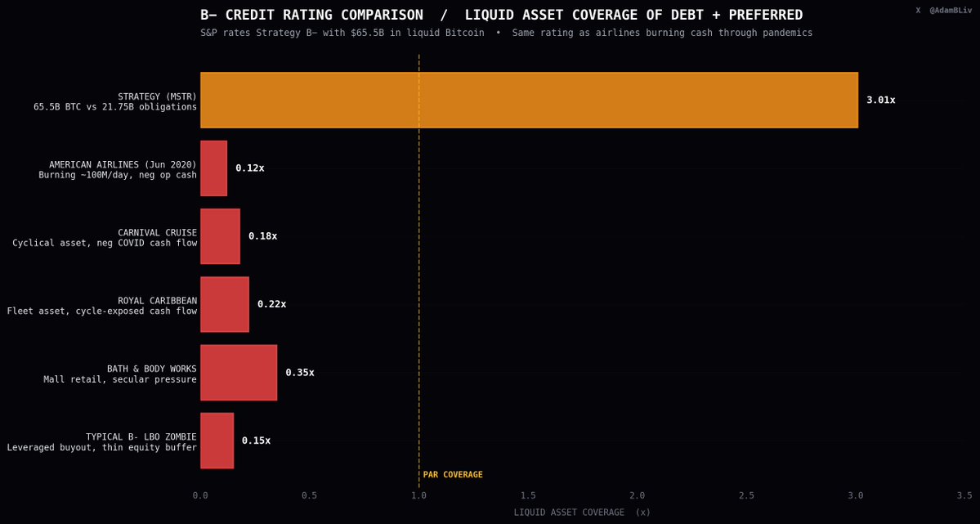This screenshot has width=980, height=524.
Task: Click 'Fleet asset, cycle-exposed cash flow' text
Action: (x=102, y=311)
